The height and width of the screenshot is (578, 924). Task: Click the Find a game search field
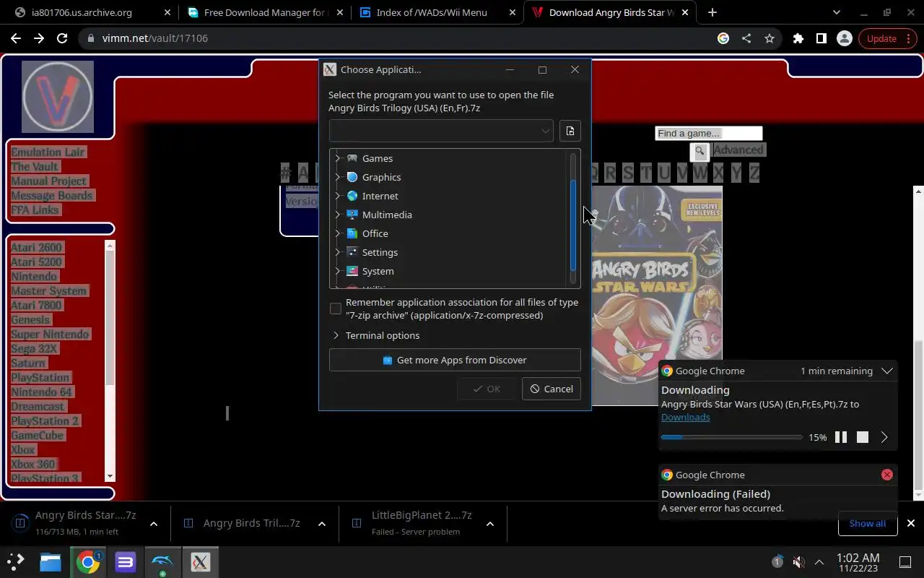709,133
